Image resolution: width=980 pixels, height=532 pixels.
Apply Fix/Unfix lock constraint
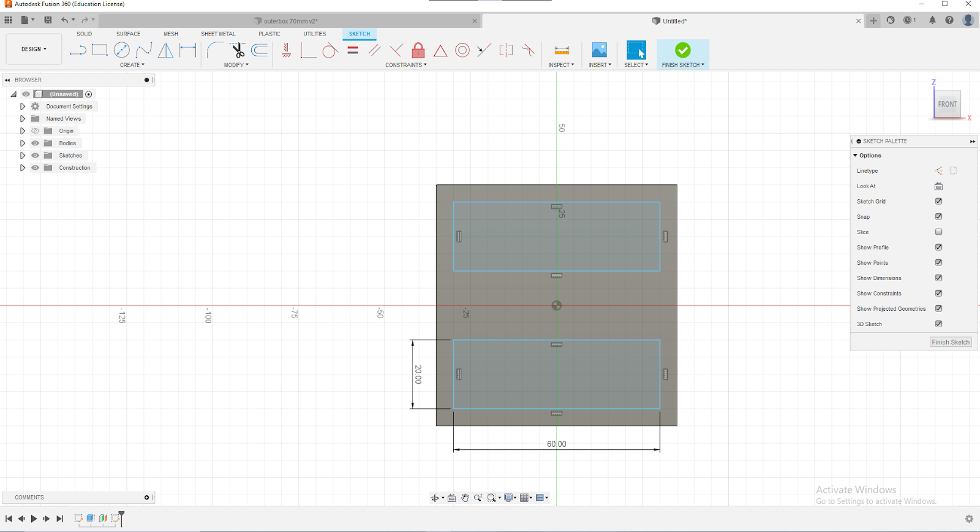tap(418, 50)
